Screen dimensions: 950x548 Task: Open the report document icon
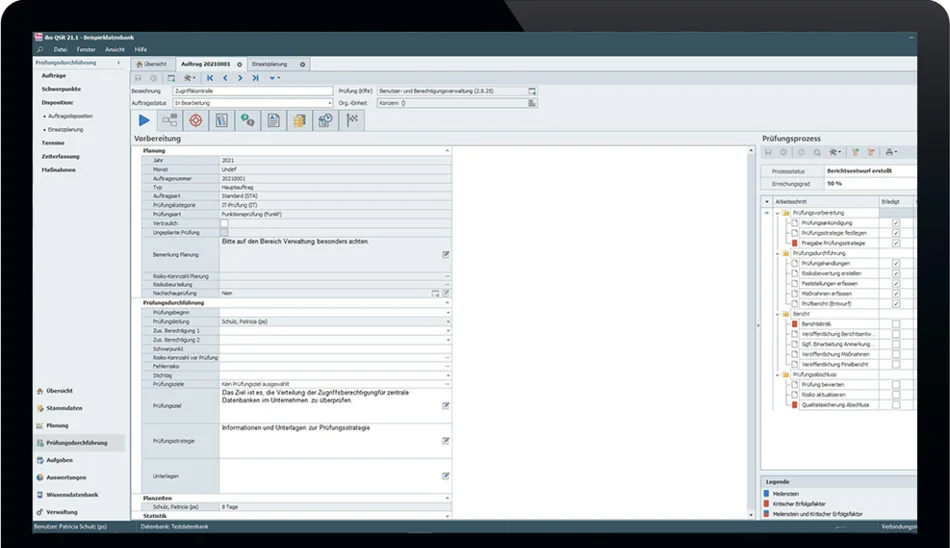coord(273,121)
